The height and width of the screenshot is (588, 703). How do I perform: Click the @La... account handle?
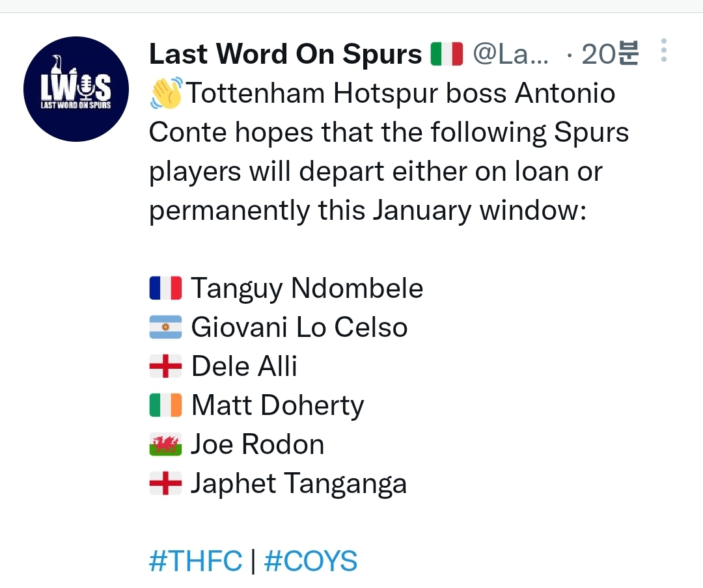(510, 55)
